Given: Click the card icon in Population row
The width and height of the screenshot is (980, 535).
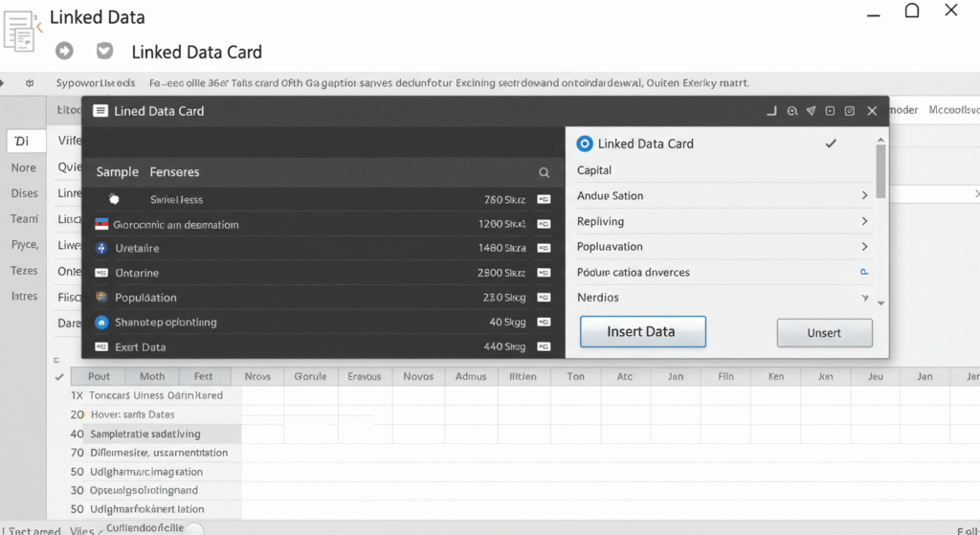Looking at the screenshot, I should (x=544, y=298).
